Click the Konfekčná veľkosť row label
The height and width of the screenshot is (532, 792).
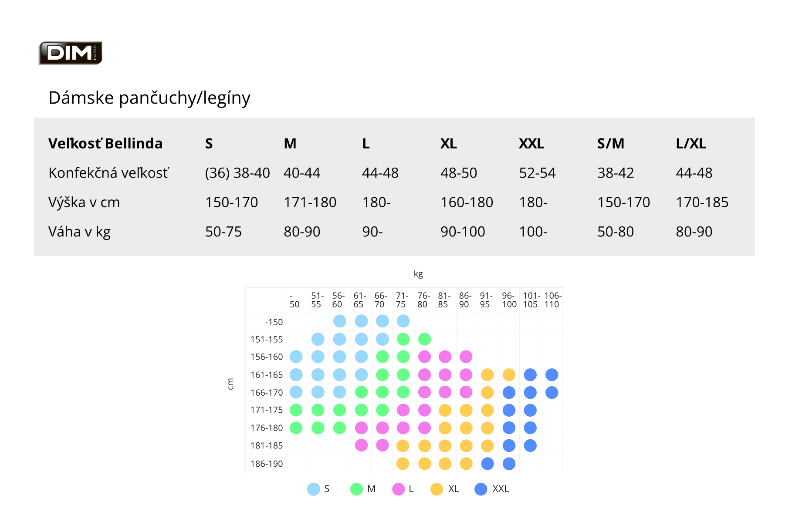click(108, 173)
